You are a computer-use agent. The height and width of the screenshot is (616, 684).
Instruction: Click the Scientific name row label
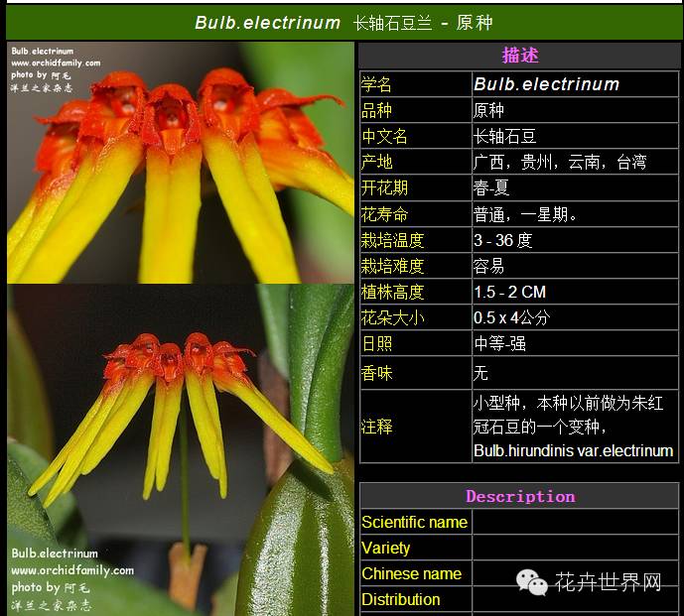(414, 522)
